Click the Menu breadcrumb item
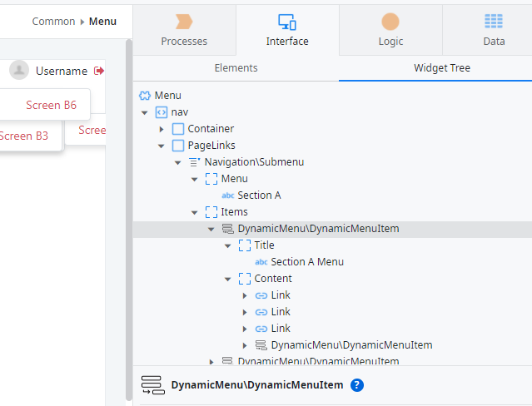This screenshot has height=406, width=532. point(102,22)
